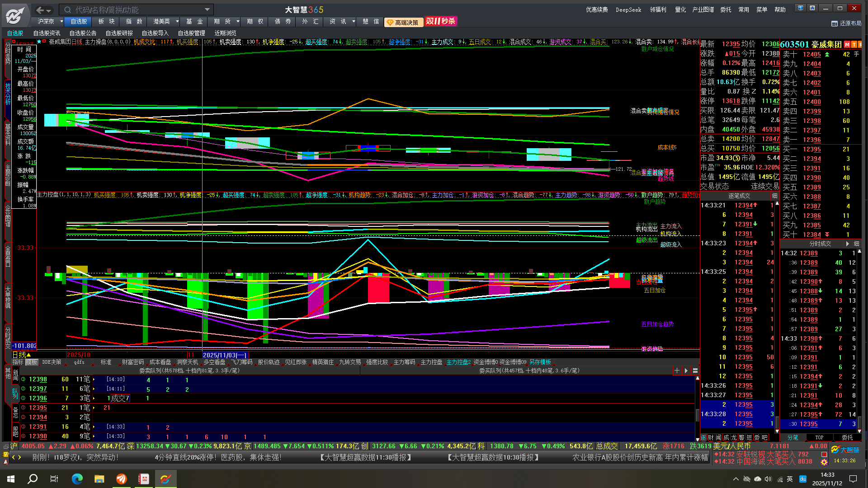
Task: Click the blue monitor screen icon in title bar
Action: pos(800,8)
